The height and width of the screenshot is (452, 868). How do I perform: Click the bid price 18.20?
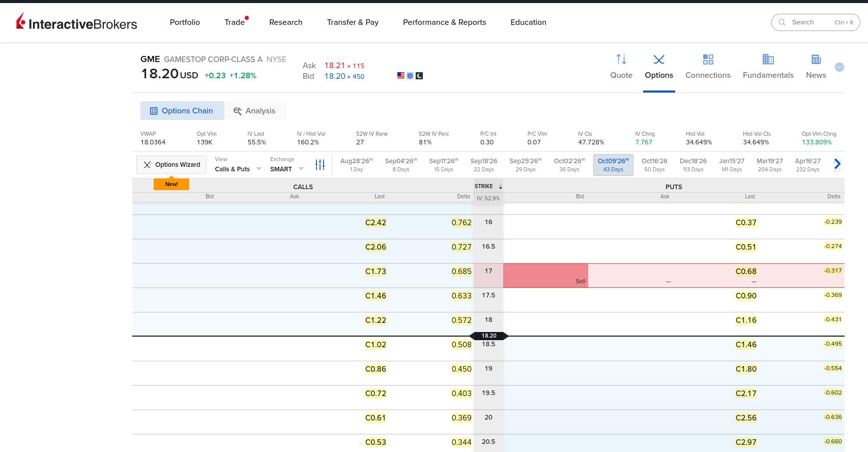(x=335, y=76)
